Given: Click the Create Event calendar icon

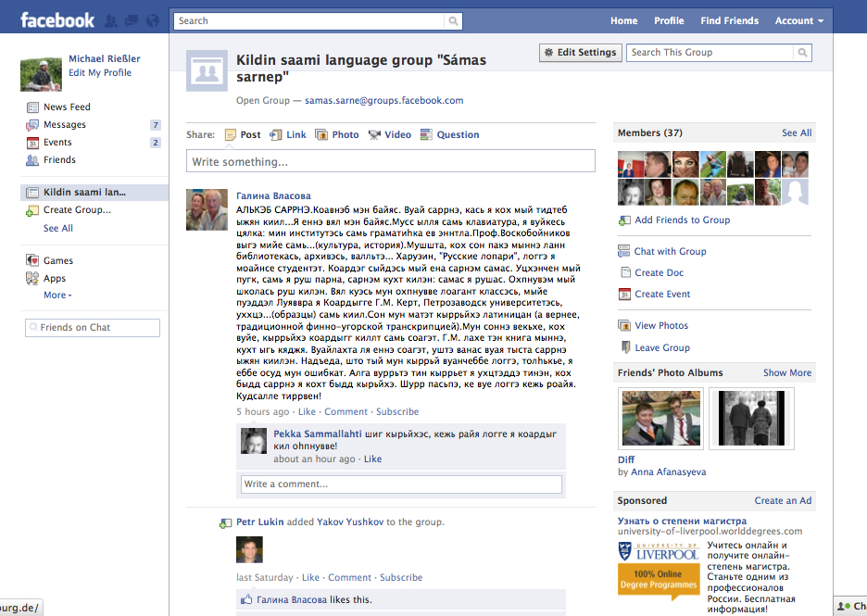Looking at the screenshot, I should click(x=624, y=295).
